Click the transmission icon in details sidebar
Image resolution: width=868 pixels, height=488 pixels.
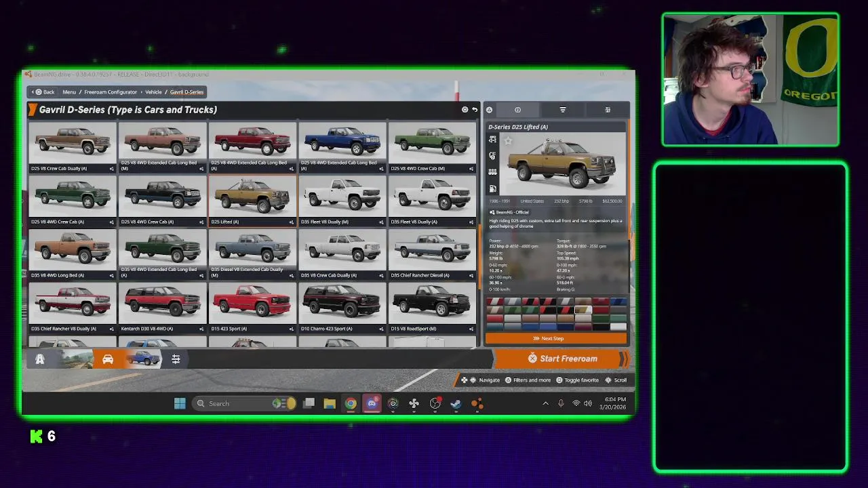(x=492, y=156)
